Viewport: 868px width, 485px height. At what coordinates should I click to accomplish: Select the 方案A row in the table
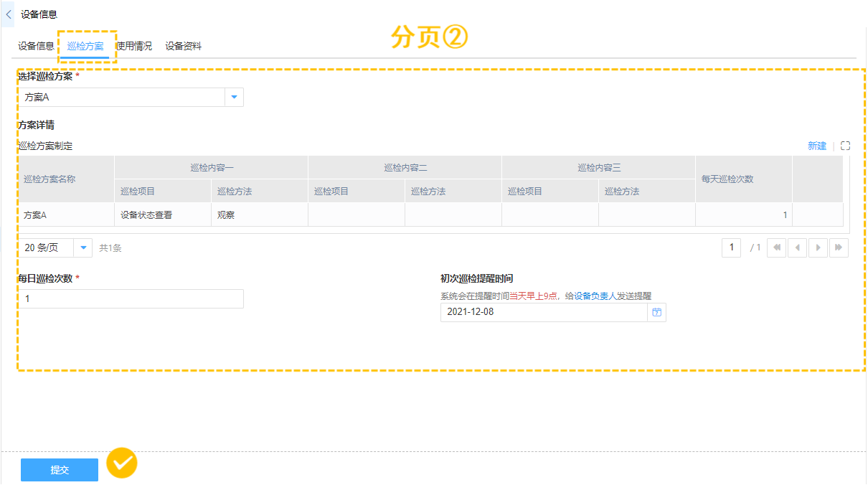point(65,215)
